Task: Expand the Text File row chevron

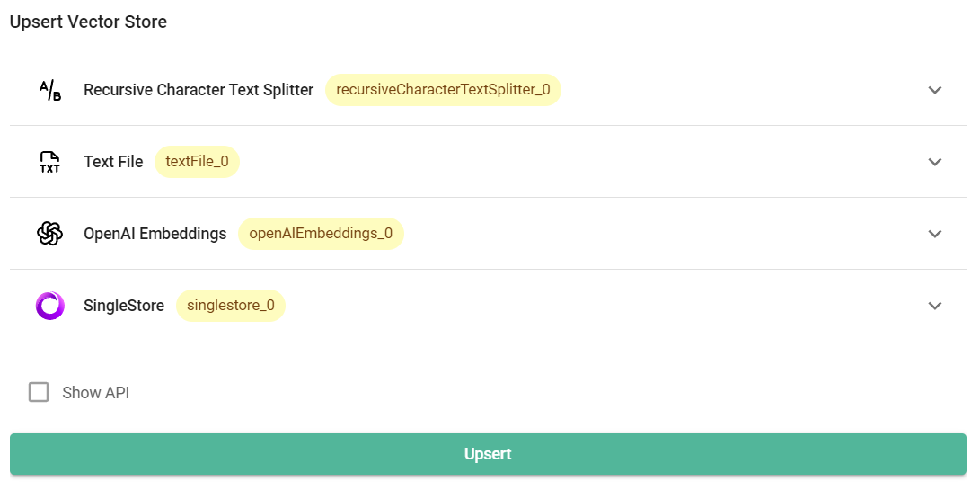Action: (x=934, y=162)
